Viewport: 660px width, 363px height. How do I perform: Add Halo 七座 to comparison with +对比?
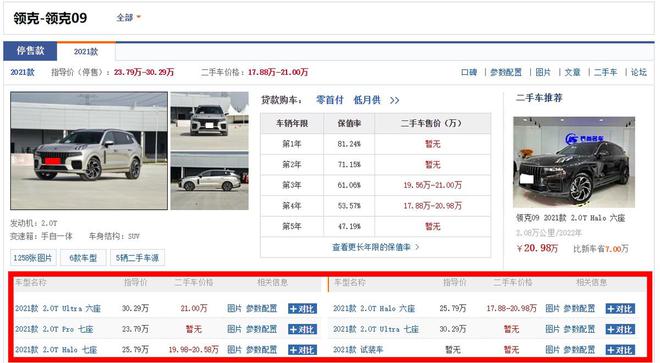tap(302, 350)
